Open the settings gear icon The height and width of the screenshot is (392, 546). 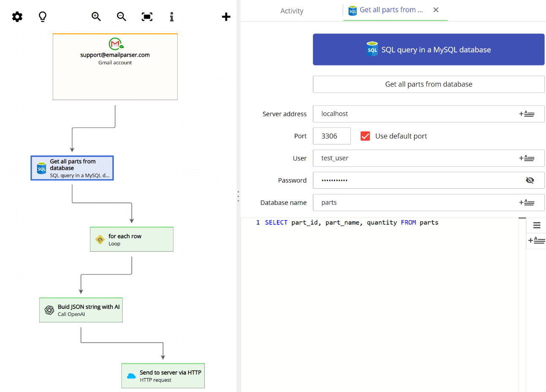pos(17,17)
